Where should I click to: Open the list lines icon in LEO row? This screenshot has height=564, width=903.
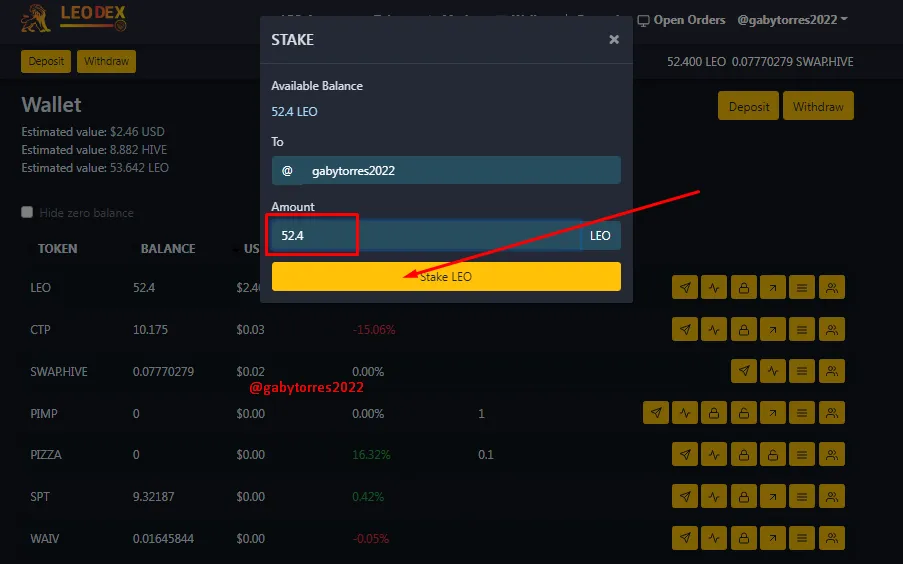click(802, 287)
